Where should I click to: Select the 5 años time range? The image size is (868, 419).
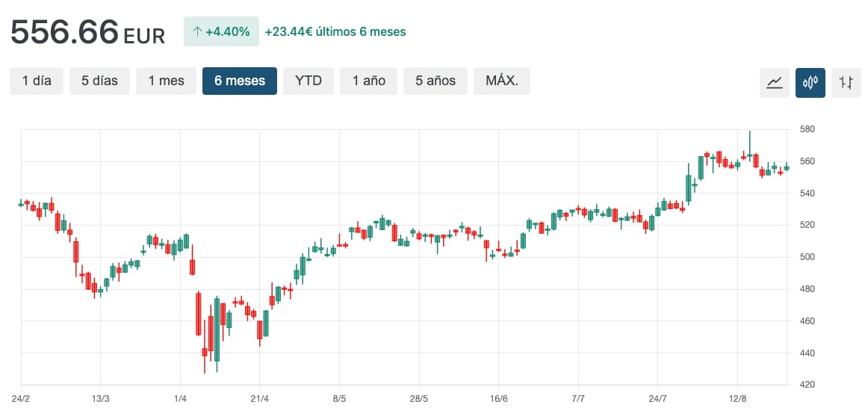coord(435,81)
